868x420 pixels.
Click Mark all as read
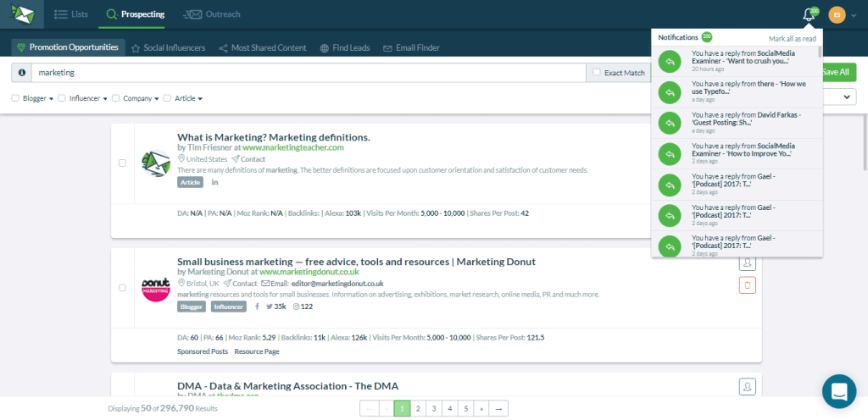click(x=793, y=39)
